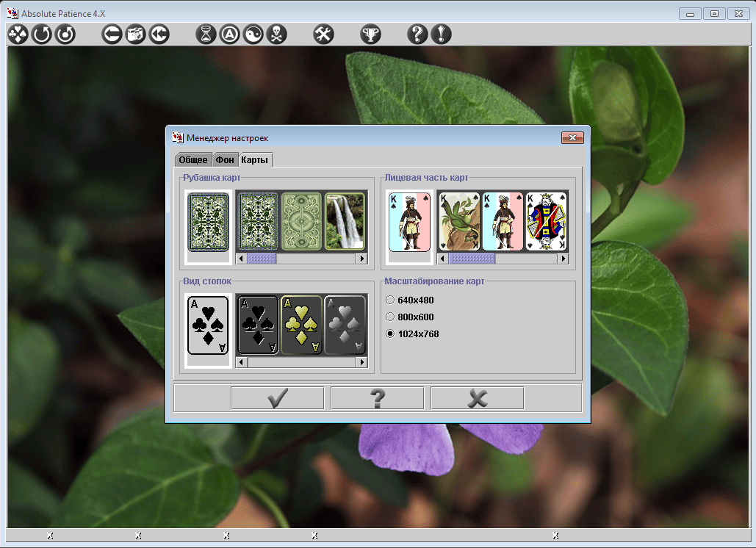Choose the waterfall card back thumbnail
Screen dimensions: 756x548
[345, 221]
